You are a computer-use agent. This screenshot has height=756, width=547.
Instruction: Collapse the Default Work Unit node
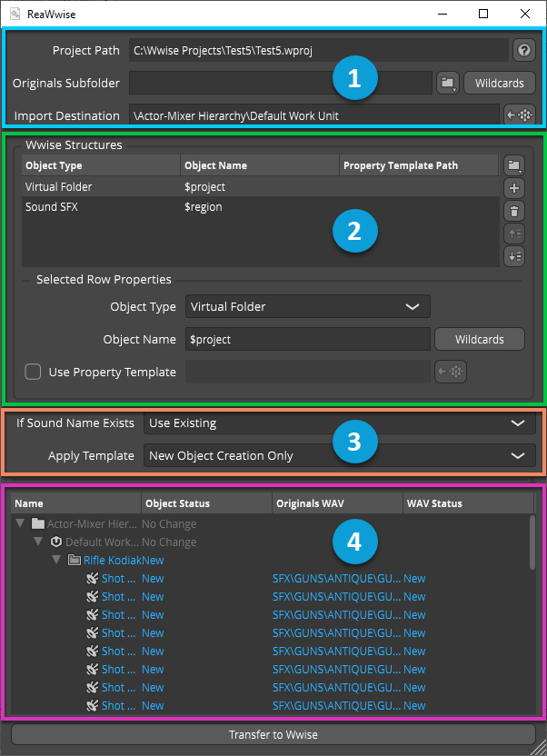pos(38,542)
